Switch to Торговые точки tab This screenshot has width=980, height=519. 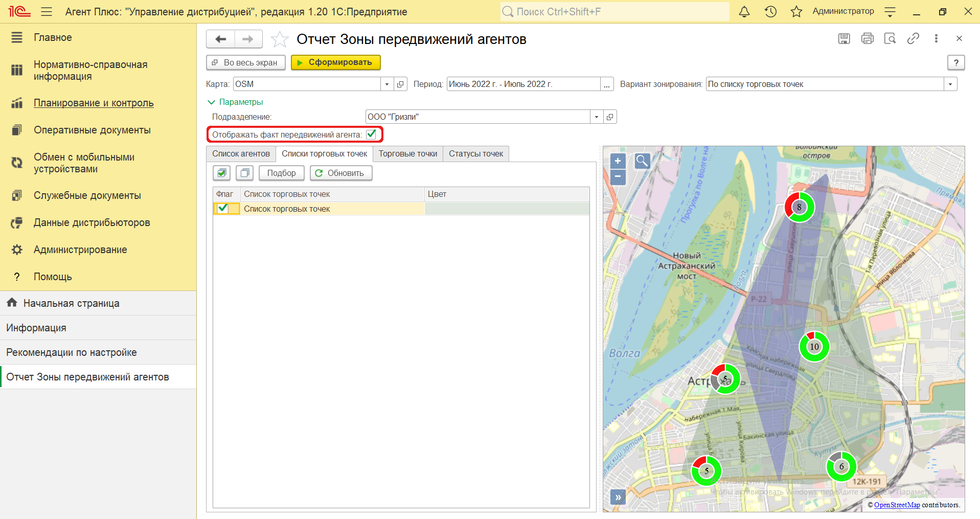click(x=408, y=153)
